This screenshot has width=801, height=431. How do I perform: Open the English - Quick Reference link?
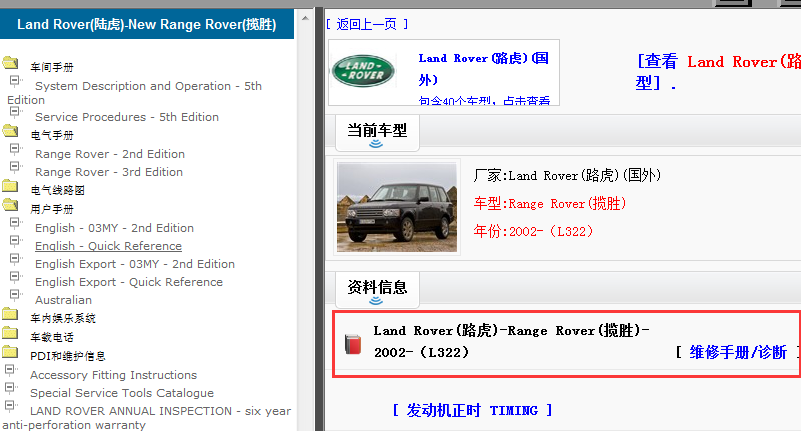coord(108,246)
